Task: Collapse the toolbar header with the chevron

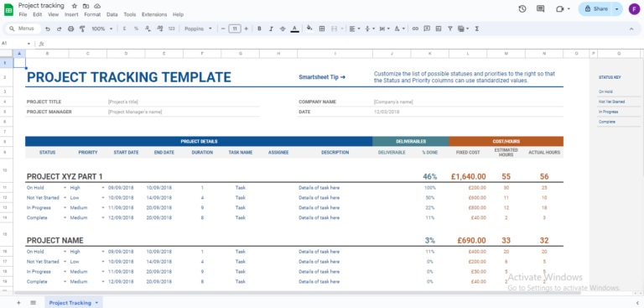Action: (631, 29)
